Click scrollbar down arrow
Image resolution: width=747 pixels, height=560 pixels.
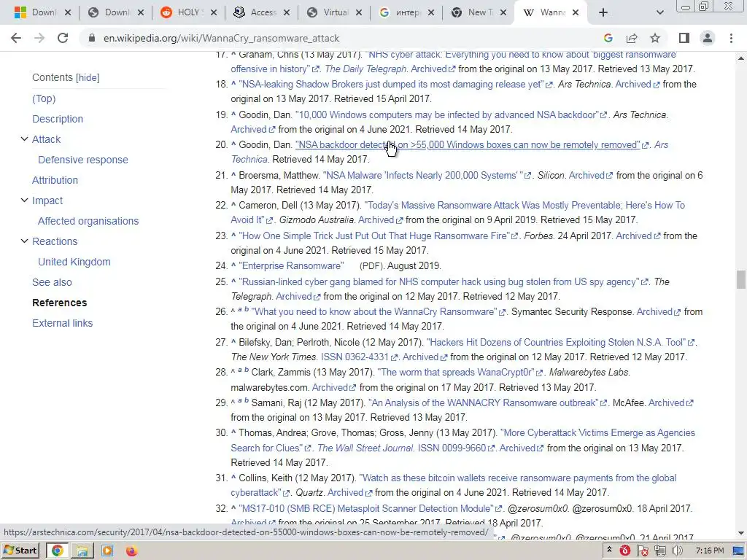click(x=741, y=533)
